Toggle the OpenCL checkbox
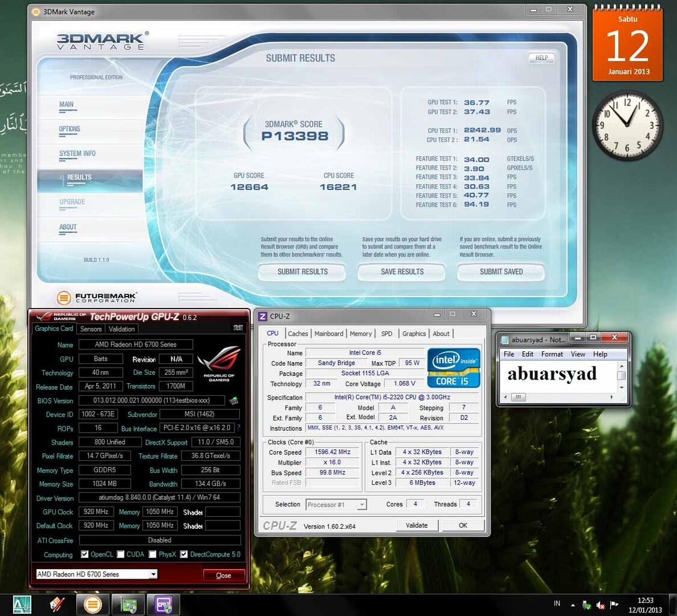The height and width of the screenshot is (616, 677). tap(85, 554)
